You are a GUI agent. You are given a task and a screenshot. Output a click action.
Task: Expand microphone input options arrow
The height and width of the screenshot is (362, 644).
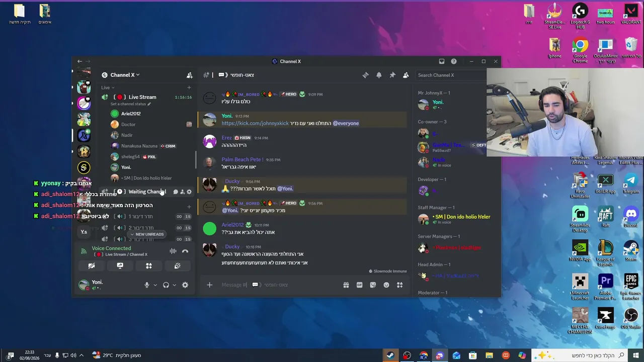pyautogui.click(x=155, y=285)
